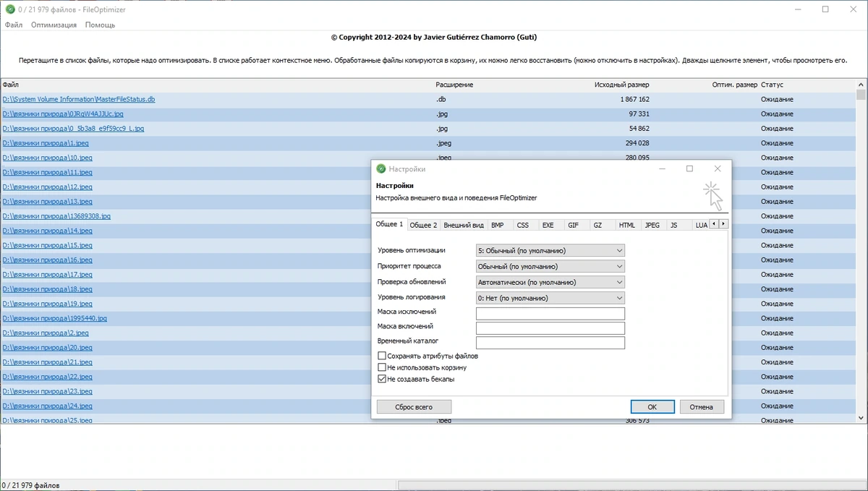
Task: Click the 'Отмена' button
Action: (702, 407)
